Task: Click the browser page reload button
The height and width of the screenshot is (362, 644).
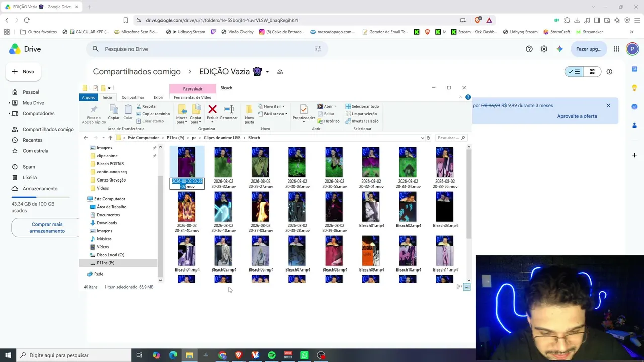Action: point(27,20)
